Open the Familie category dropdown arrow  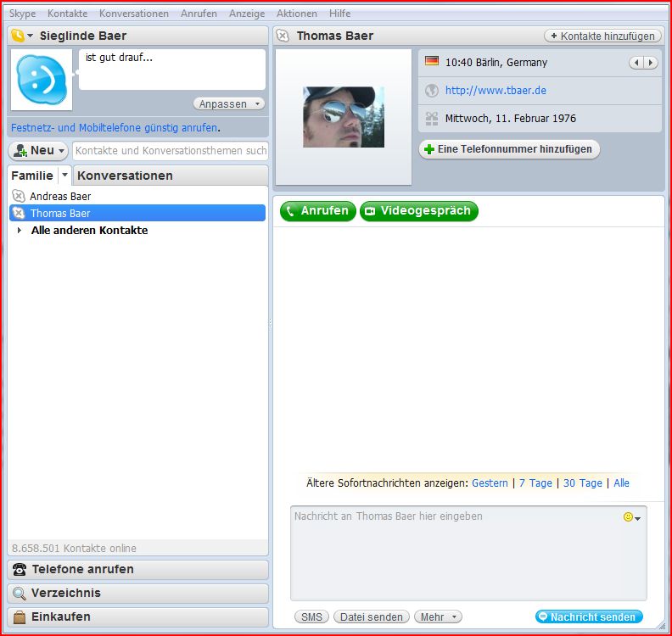[64, 176]
